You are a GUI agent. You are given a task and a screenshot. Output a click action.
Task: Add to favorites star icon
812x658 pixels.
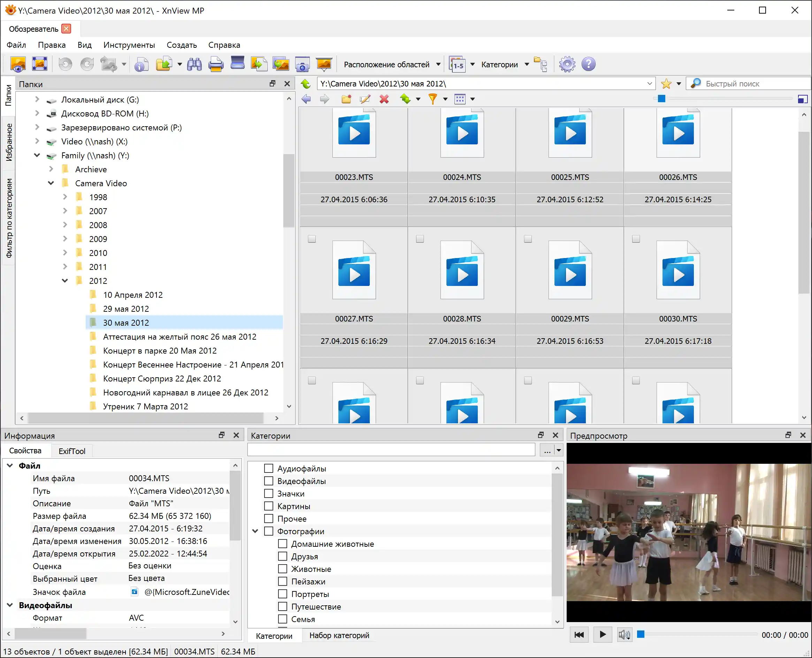pos(666,84)
